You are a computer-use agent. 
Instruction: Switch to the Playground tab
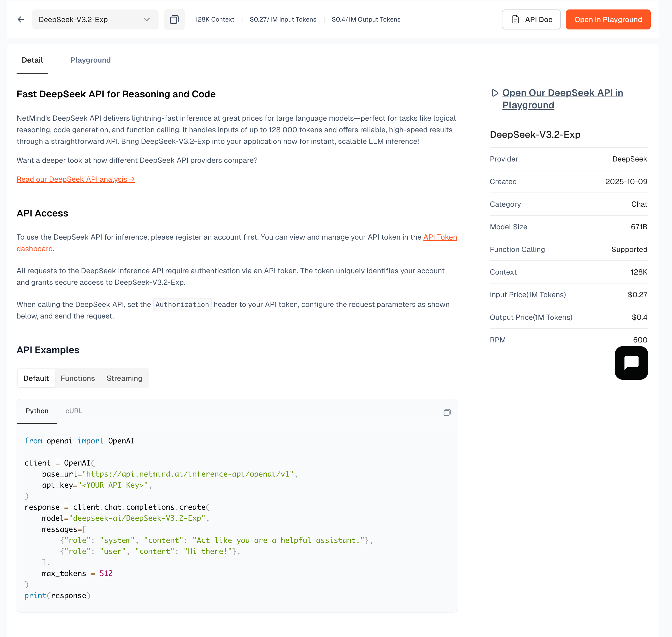click(x=90, y=60)
